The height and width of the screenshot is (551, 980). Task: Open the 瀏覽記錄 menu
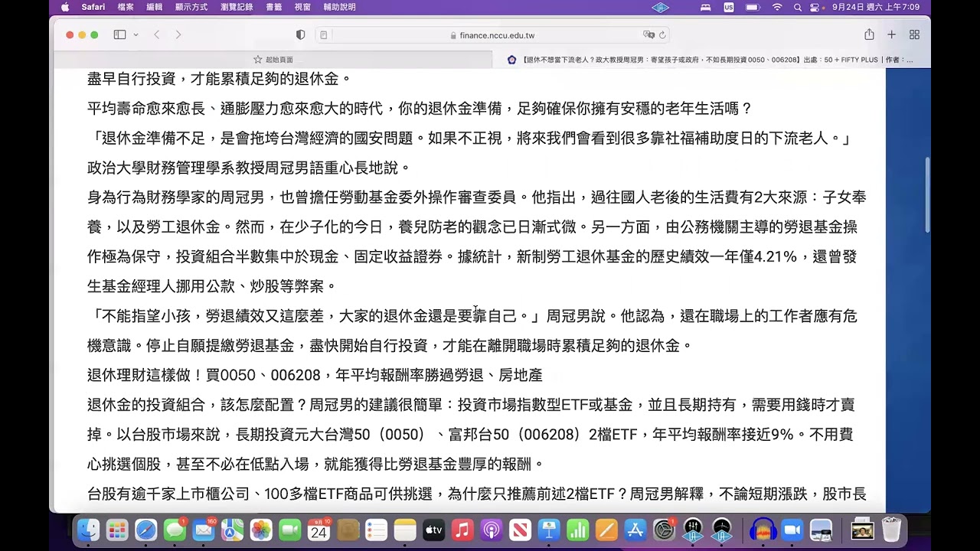tap(237, 7)
